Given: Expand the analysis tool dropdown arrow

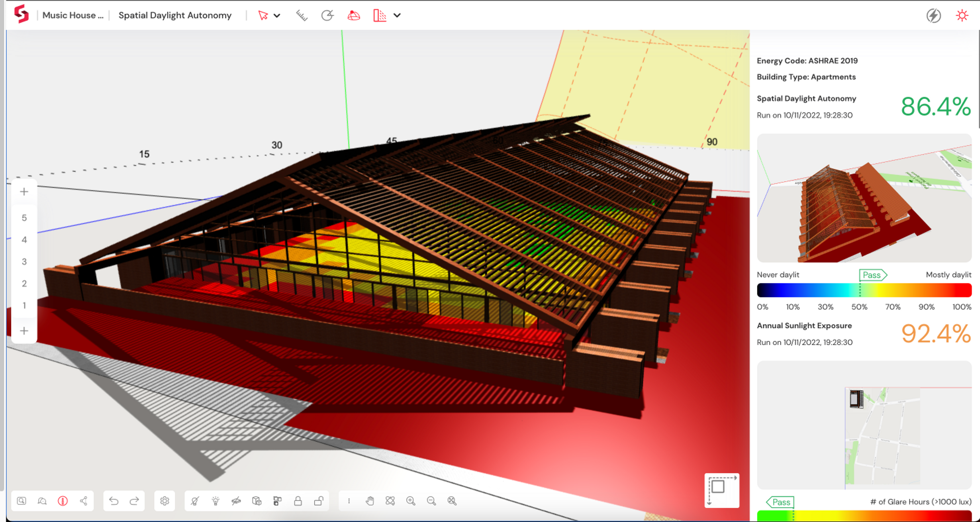Looking at the screenshot, I should (397, 16).
